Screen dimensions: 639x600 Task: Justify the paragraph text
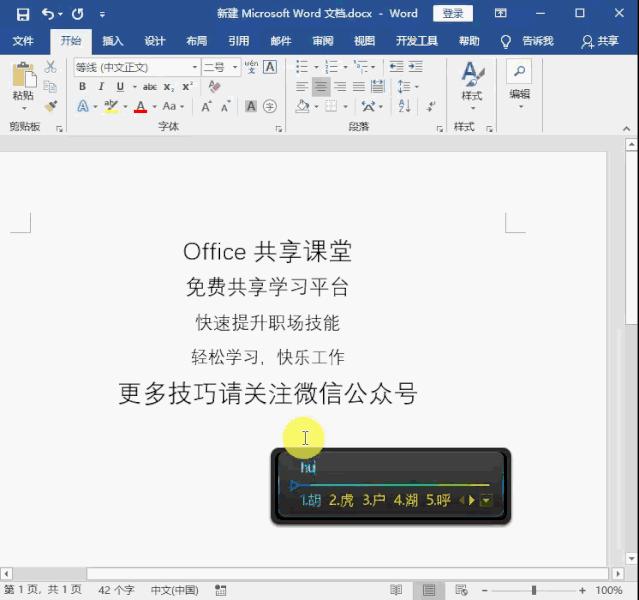359,86
